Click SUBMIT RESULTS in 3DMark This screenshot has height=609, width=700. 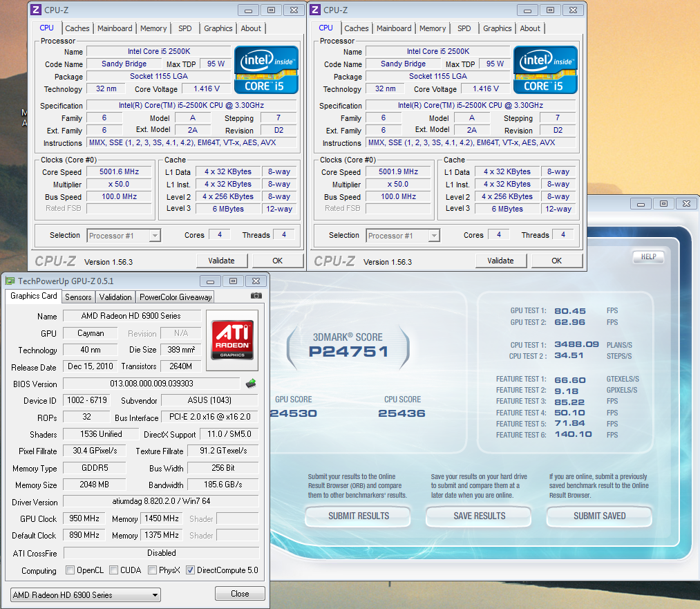[x=359, y=516]
